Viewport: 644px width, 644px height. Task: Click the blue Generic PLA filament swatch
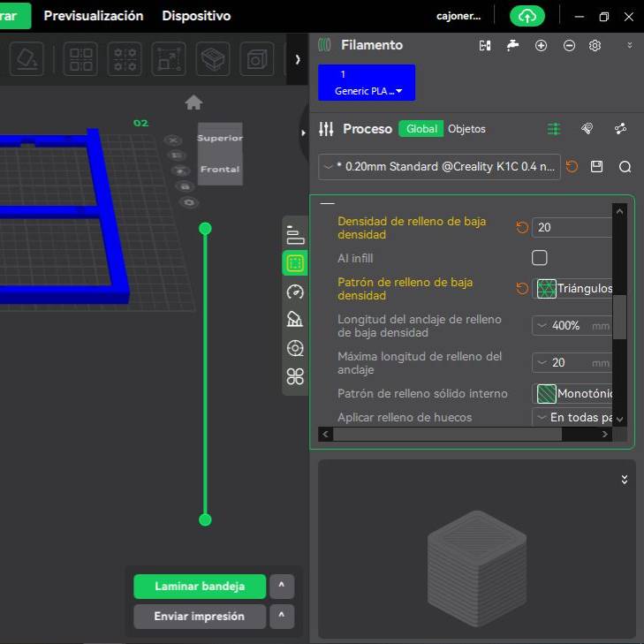coord(367,82)
